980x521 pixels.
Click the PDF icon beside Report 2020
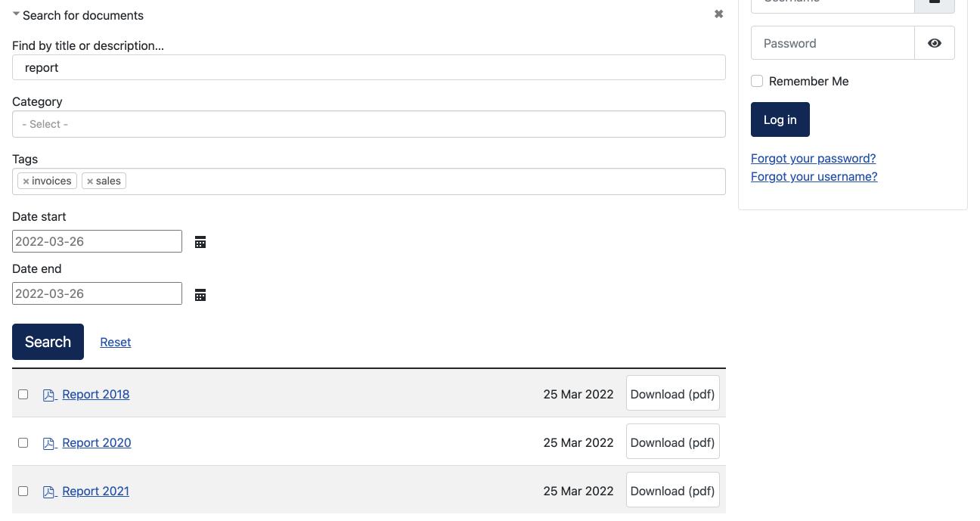(49, 443)
